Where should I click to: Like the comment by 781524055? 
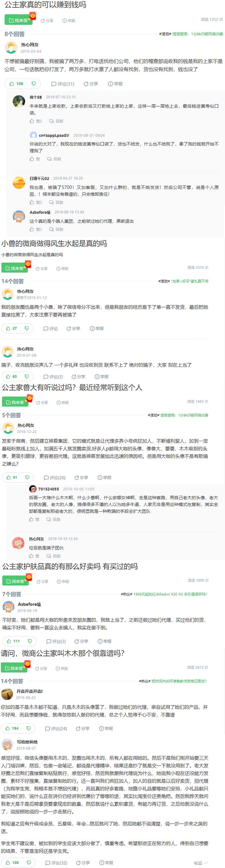34,519
